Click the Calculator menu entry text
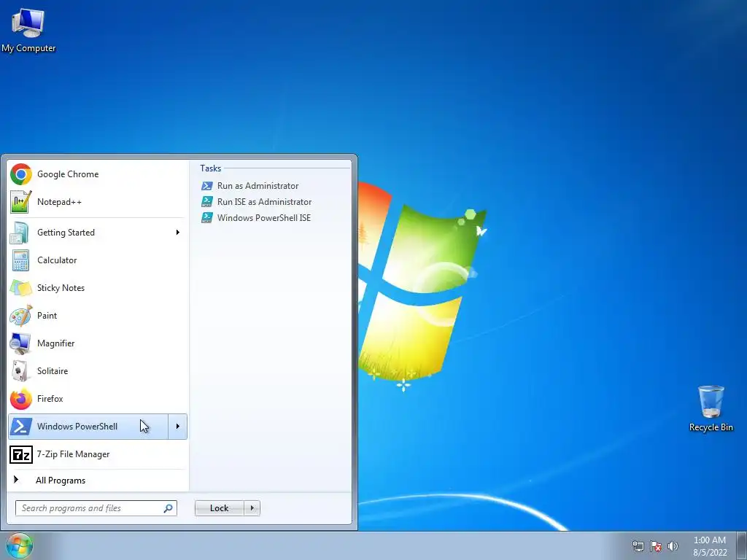 pyautogui.click(x=57, y=260)
